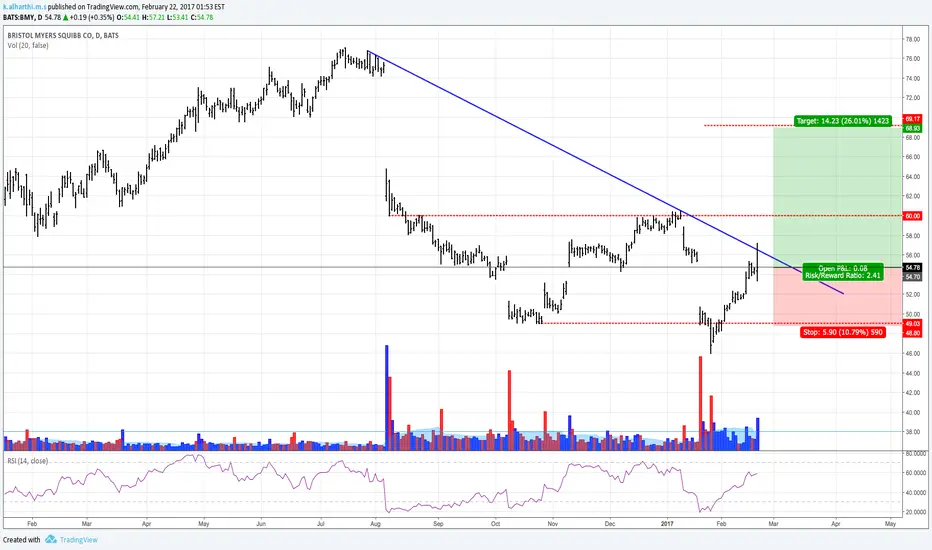The image size is (932, 550).
Task: Click the 64.00 price axis value
Action: click(x=912, y=177)
